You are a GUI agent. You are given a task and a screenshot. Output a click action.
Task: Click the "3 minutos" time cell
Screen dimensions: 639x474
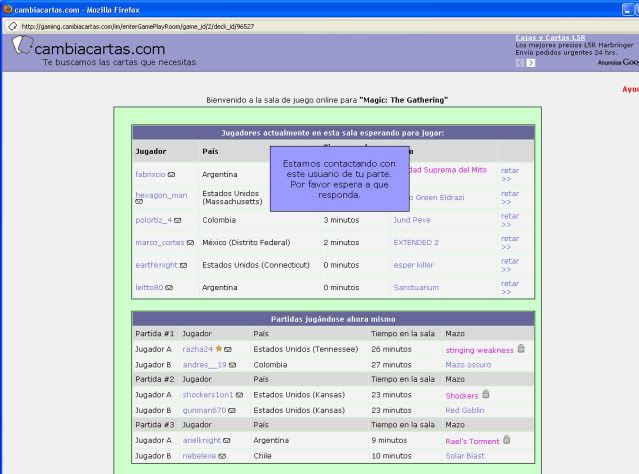(342, 220)
